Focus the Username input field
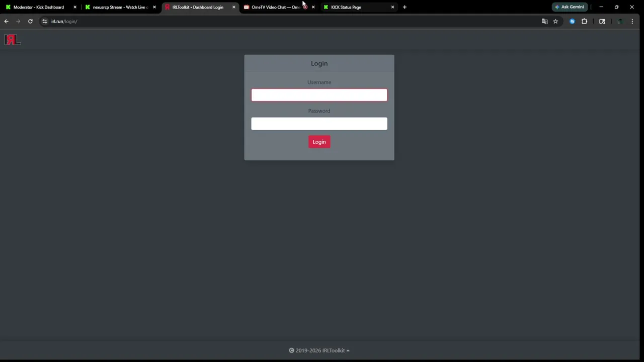This screenshot has width=644, height=362. point(319,95)
